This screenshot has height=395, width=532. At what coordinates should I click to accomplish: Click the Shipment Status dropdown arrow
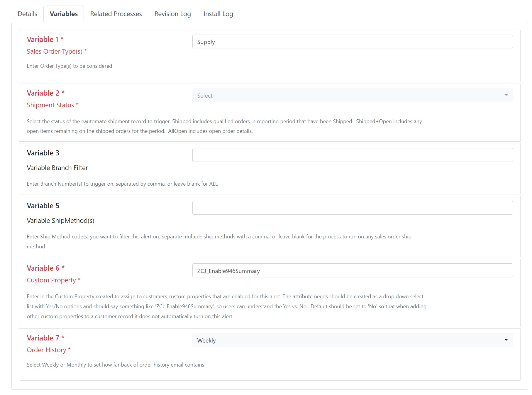coord(506,95)
